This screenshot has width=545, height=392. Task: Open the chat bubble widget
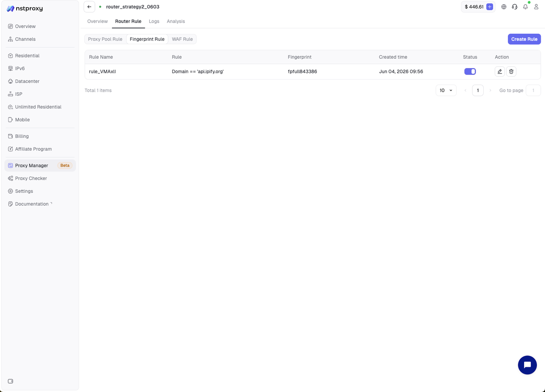527,365
